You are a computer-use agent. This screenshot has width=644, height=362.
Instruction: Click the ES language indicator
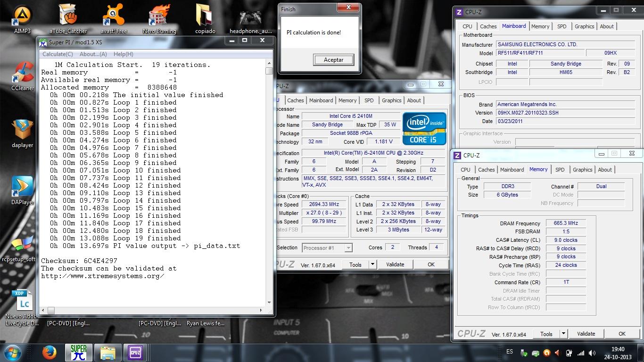(510, 352)
